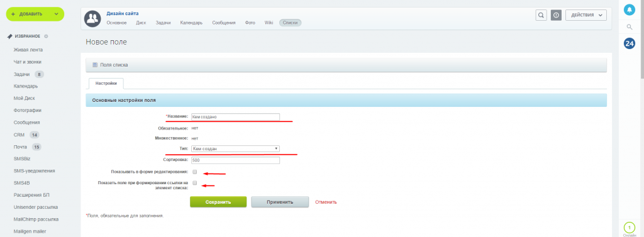Open Сообщения in left sidebar menu
The height and width of the screenshot is (237, 644).
(26, 123)
